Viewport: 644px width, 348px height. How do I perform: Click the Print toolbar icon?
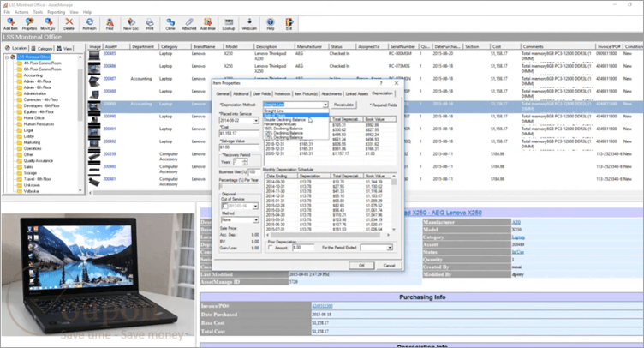(150, 24)
